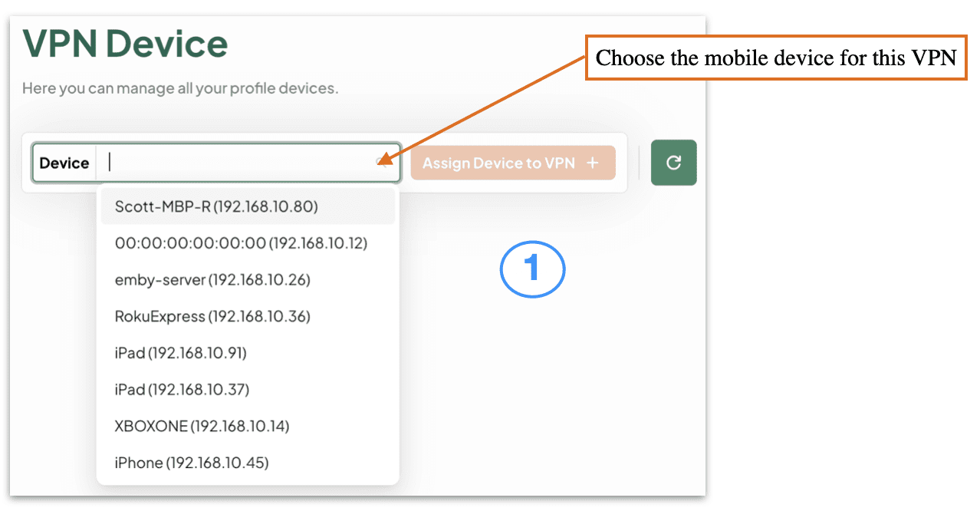Click the Device field label
The height and width of the screenshot is (511, 980).
click(64, 163)
